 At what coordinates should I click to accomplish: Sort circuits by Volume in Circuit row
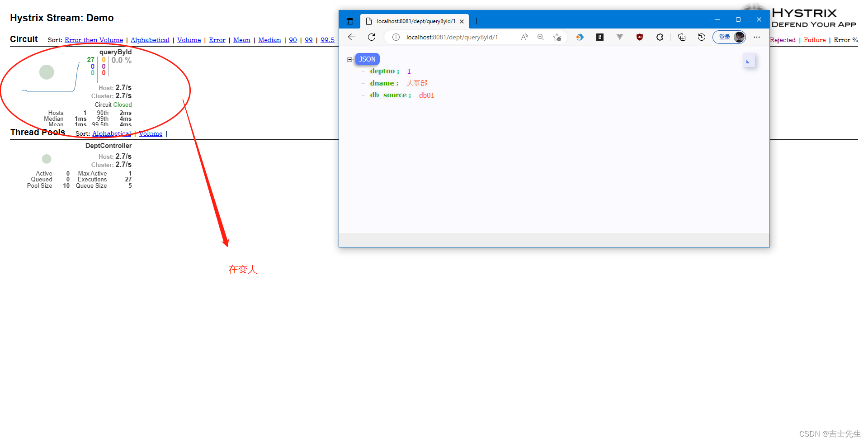tap(189, 40)
